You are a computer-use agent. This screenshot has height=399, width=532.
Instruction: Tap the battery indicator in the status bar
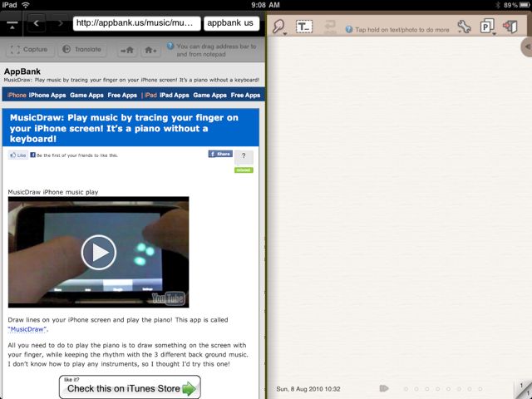[525, 5]
